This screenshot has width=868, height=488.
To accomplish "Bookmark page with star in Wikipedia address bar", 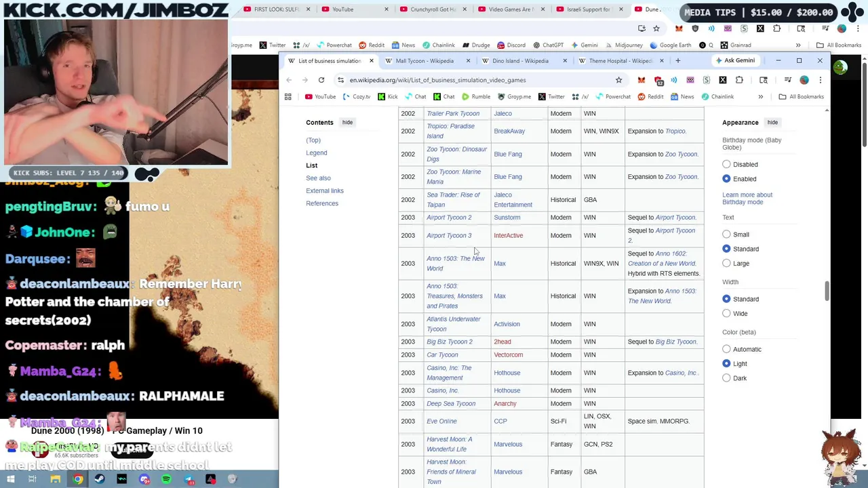I will [618, 80].
